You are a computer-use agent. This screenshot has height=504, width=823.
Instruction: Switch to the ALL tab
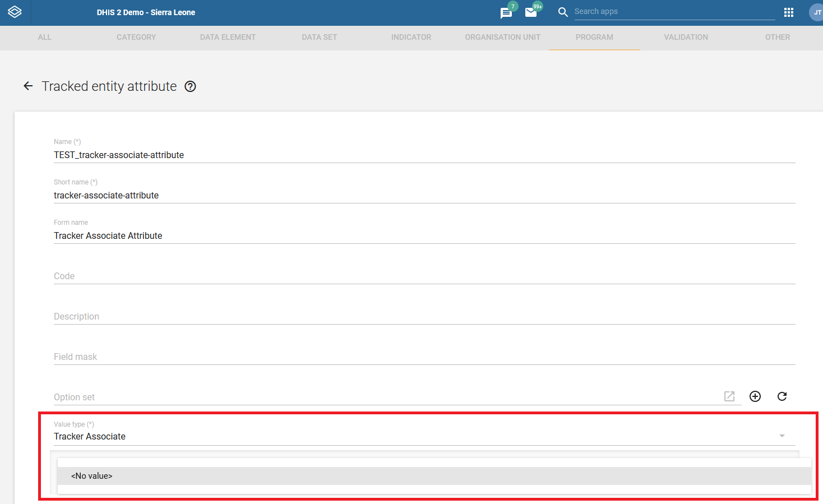(x=45, y=37)
